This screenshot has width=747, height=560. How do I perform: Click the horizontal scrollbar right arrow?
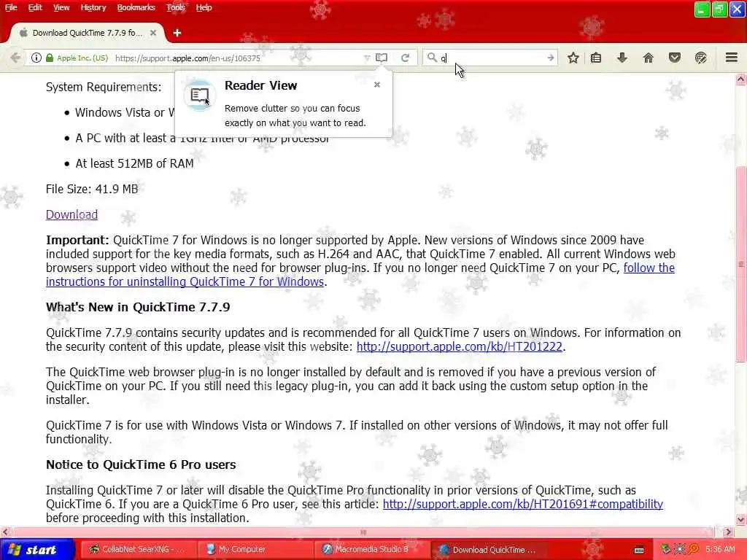click(x=729, y=532)
